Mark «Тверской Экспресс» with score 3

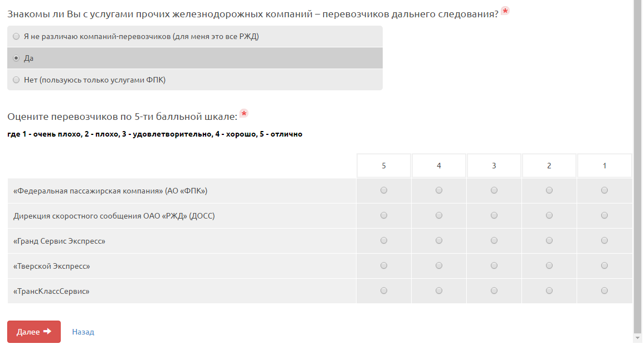[x=494, y=266]
